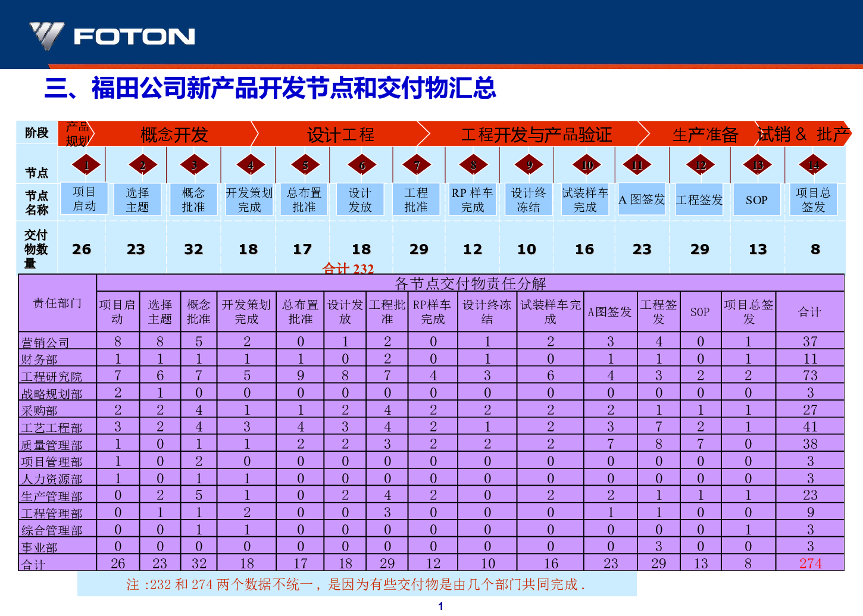Click the 各节点交付物责任分解 table heading

click(x=470, y=283)
